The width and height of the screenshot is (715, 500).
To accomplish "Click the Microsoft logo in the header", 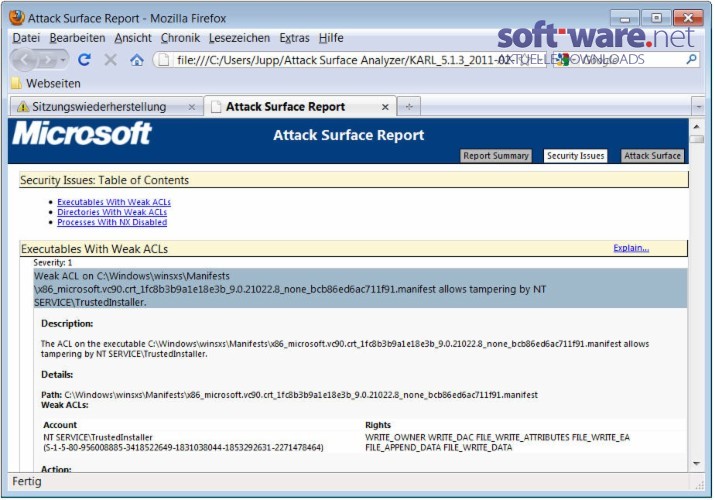I will pos(82,134).
